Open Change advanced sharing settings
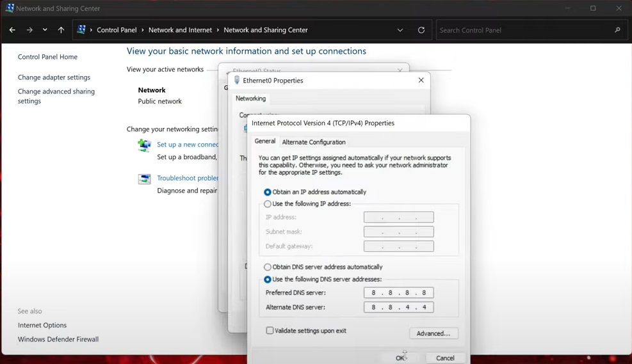632x364 pixels. click(x=56, y=96)
